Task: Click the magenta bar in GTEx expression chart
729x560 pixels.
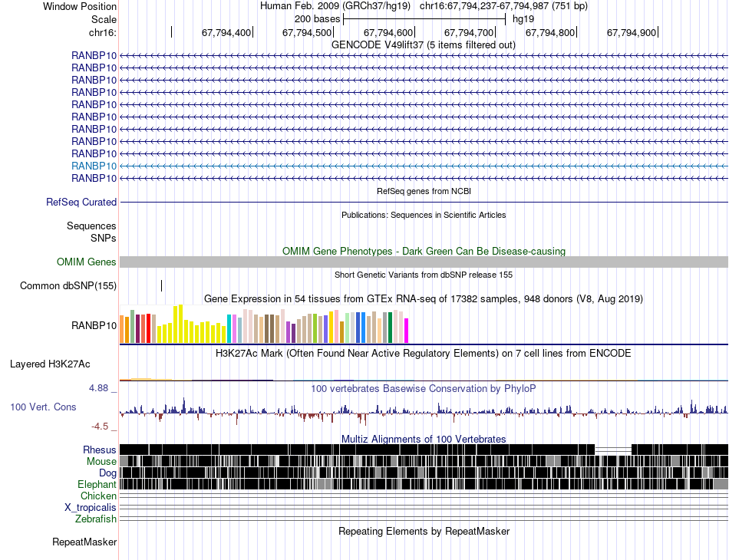Action: [406, 331]
